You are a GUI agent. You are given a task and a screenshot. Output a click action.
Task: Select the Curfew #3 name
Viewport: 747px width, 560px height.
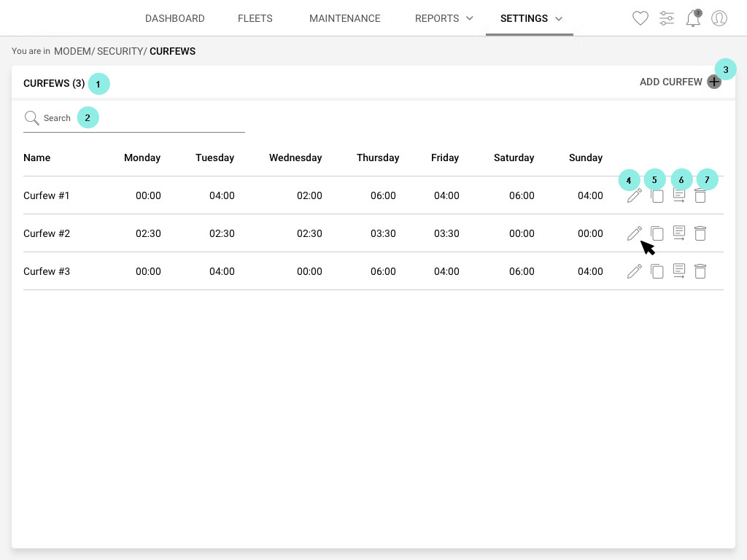pos(46,271)
